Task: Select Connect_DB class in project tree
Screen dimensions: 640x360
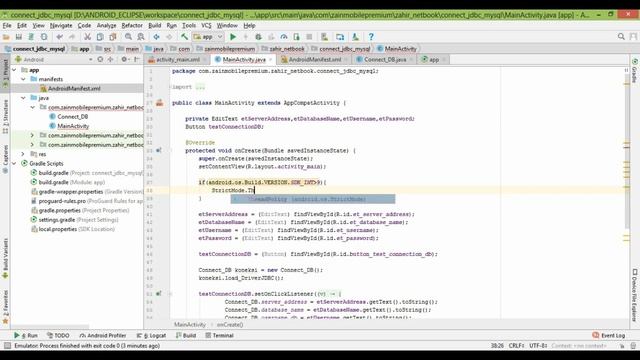Action: pos(73,117)
